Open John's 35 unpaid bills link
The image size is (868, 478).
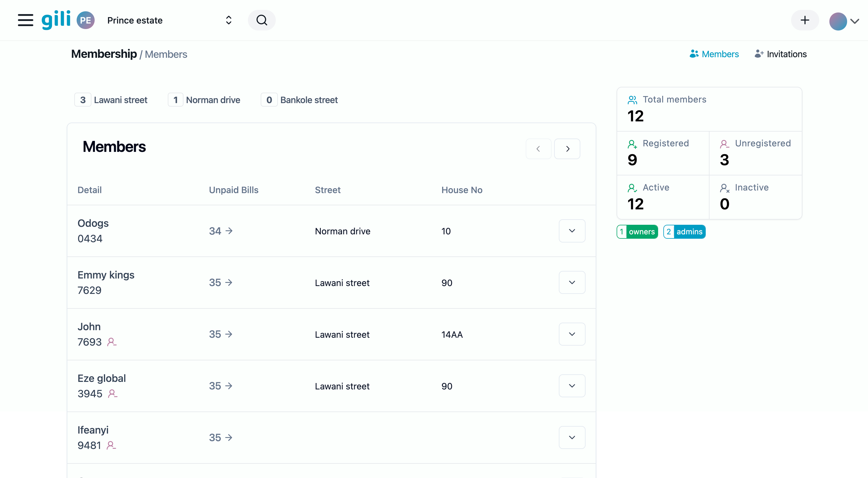(221, 334)
